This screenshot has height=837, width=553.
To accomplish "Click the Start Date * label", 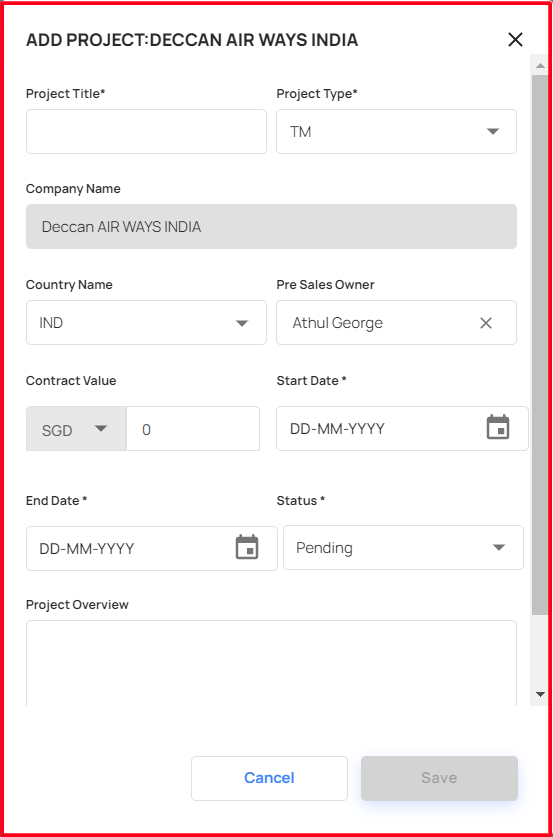I will click(312, 381).
